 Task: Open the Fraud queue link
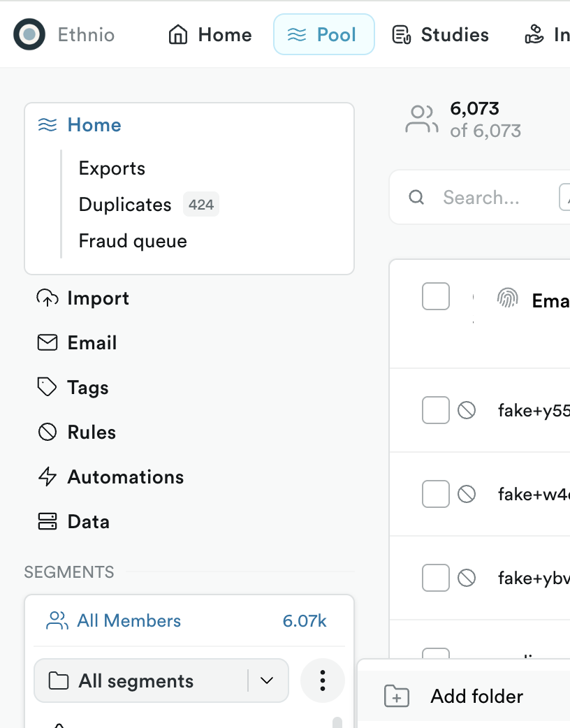pos(133,241)
